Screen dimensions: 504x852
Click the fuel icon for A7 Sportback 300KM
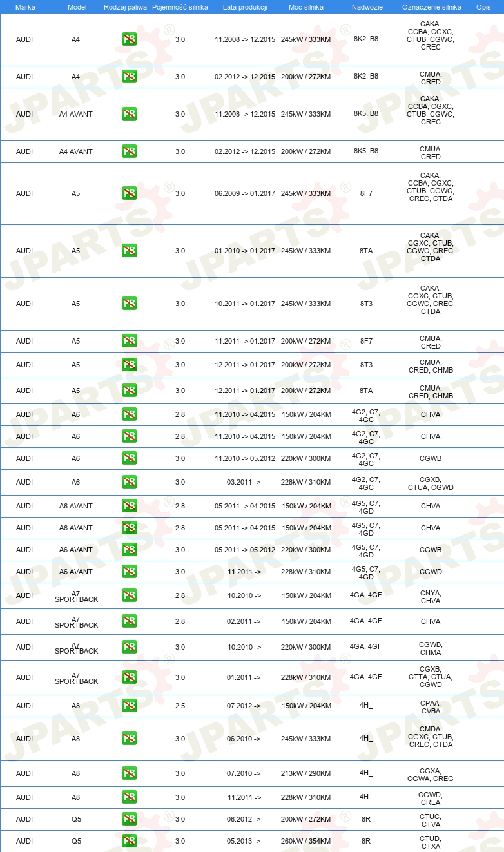(x=130, y=647)
